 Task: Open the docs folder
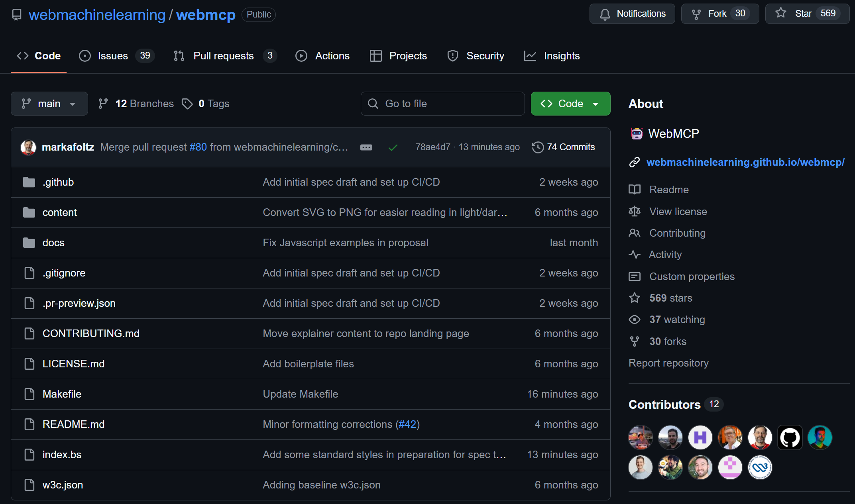(53, 243)
